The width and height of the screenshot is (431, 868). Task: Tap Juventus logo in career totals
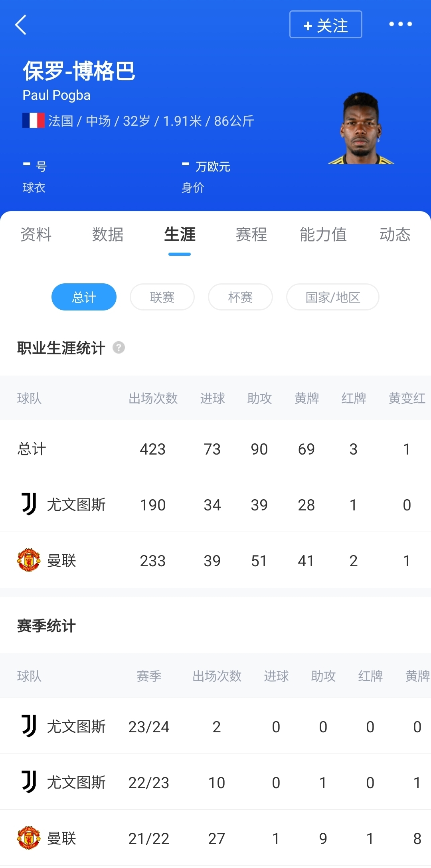coord(29,504)
